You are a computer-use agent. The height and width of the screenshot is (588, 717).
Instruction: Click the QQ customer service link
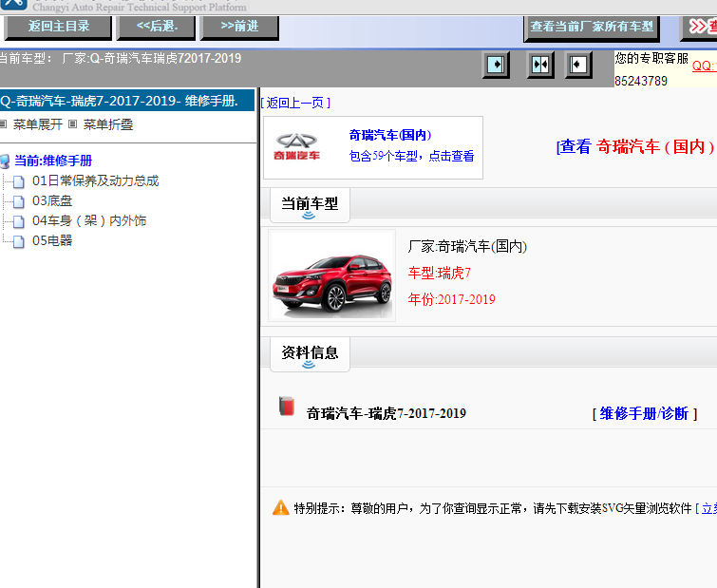[x=705, y=66]
